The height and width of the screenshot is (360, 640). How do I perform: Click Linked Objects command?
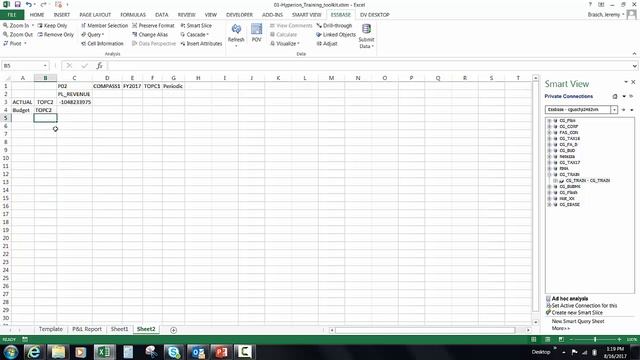[x=336, y=35]
